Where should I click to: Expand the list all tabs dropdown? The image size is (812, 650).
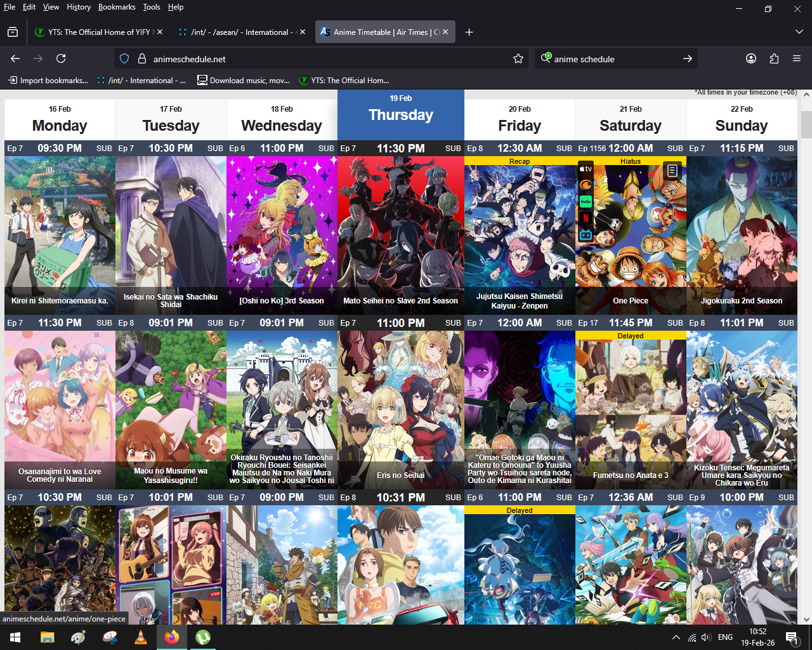click(799, 32)
